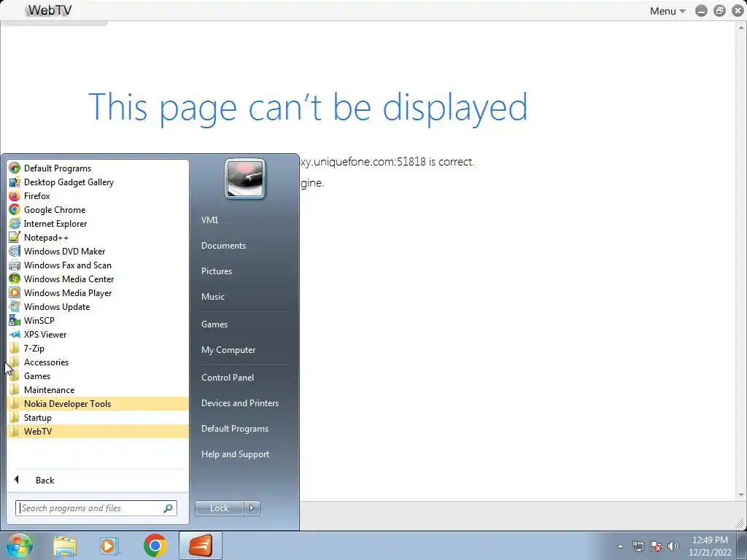Viewport: 747px width, 560px height.
Task: Click the volume speaker tray icon
Action: [x=673, y=546]
